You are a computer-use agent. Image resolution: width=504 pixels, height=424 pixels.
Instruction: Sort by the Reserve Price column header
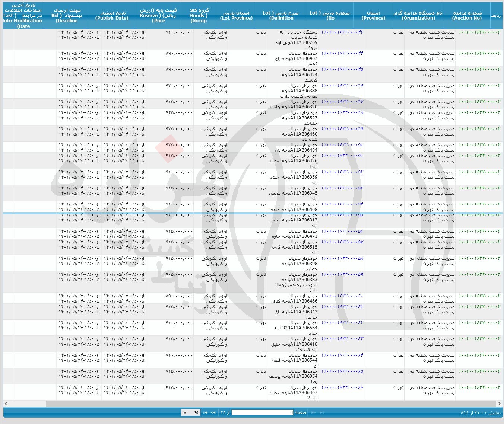pyautogui.click(x=158, y=16)
